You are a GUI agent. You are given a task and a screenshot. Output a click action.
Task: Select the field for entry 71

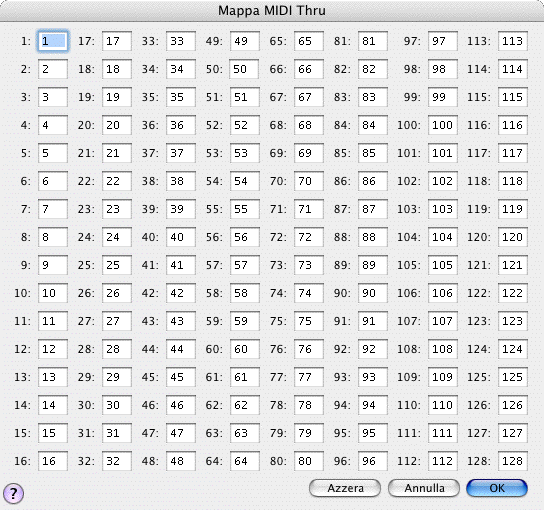tap(309, 209)
